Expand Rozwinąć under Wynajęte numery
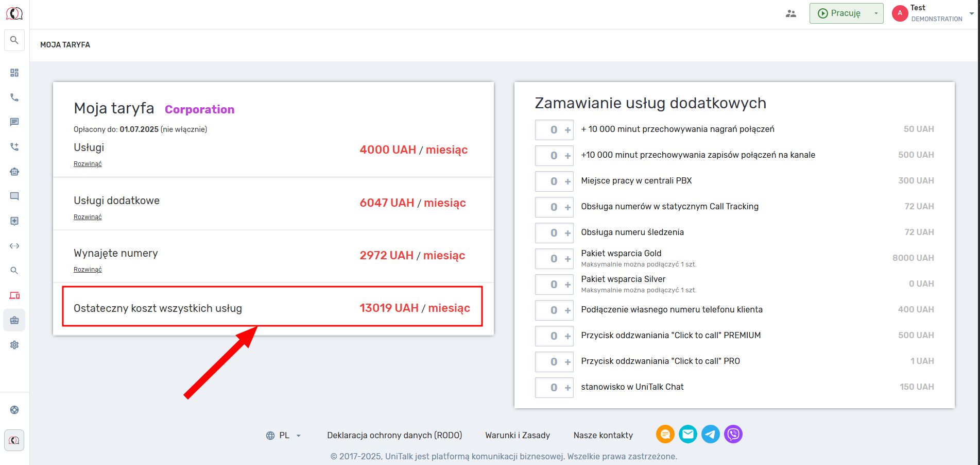This screenshot has width=980, height=465. tap(88, 270)
